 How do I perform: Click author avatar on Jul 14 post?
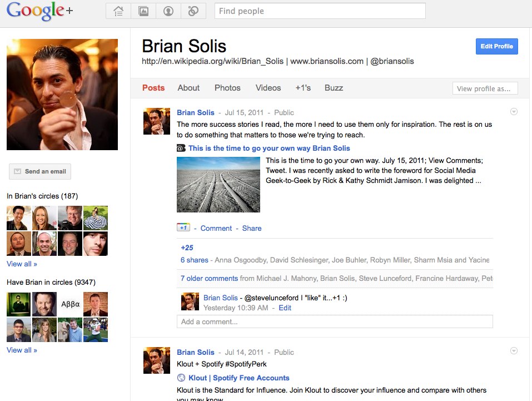tap(157, 360)
